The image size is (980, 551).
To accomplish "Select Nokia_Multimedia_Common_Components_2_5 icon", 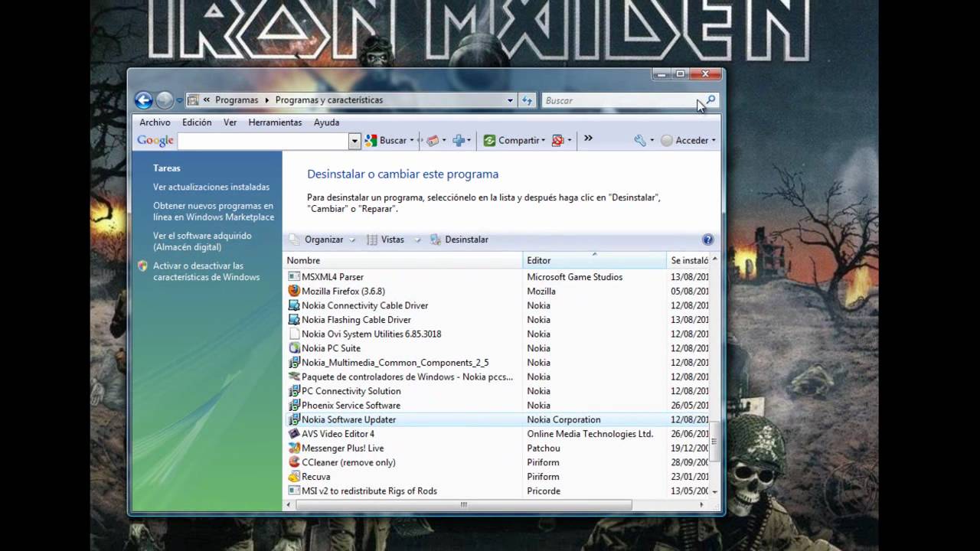I will coord(294,363).
